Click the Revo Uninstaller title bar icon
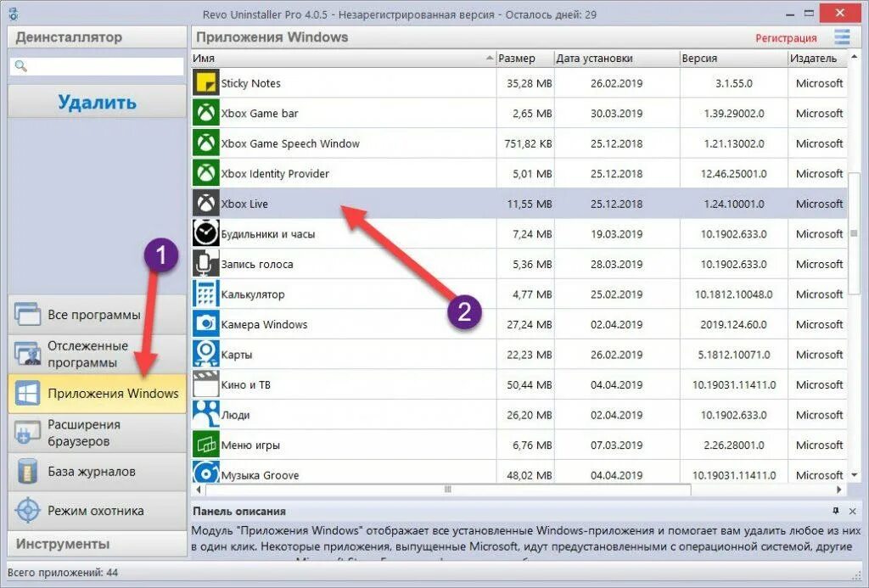The width and height of the screenshot is (869, 588). 14,14
